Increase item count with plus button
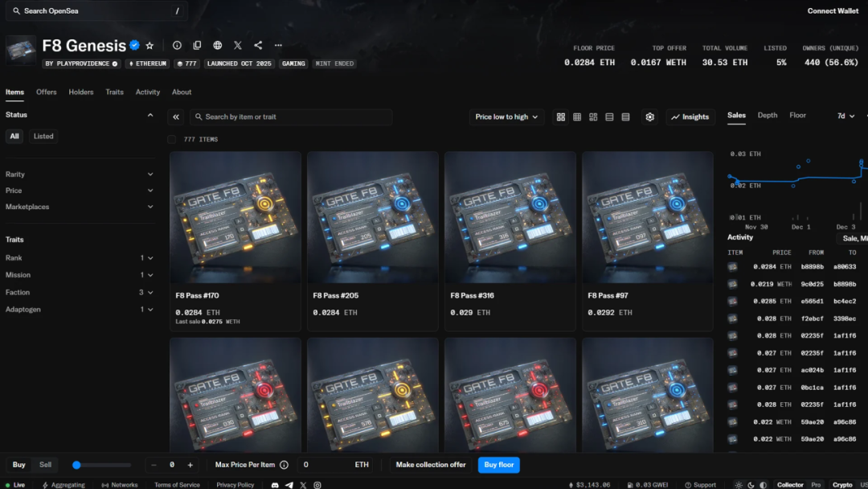The width and height of the screenshot is (868, 489). 190,465
